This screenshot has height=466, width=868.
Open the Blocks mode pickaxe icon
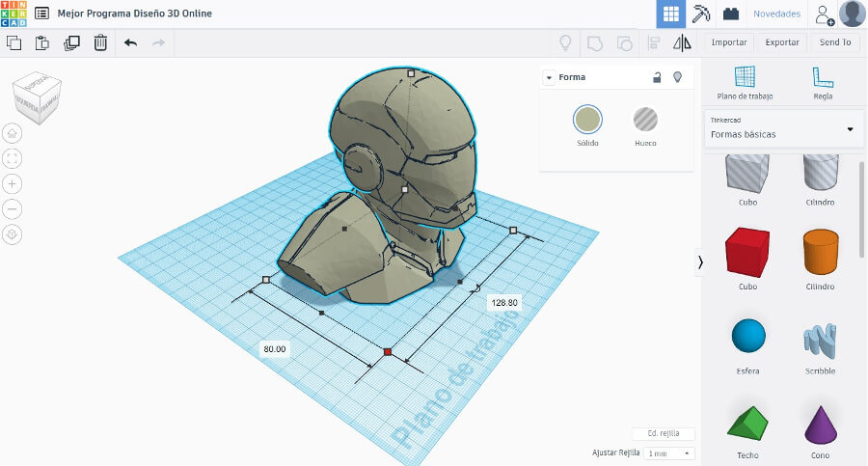701,14
